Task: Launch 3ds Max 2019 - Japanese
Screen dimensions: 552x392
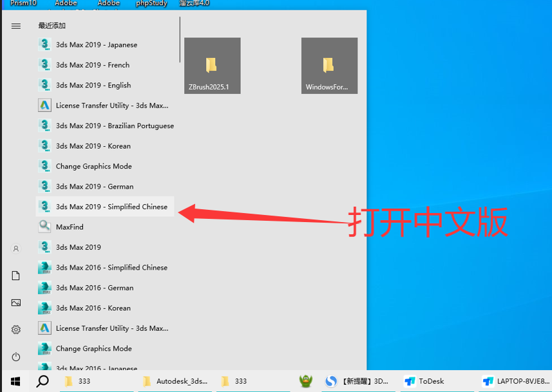Action: [x=96, y=45]
